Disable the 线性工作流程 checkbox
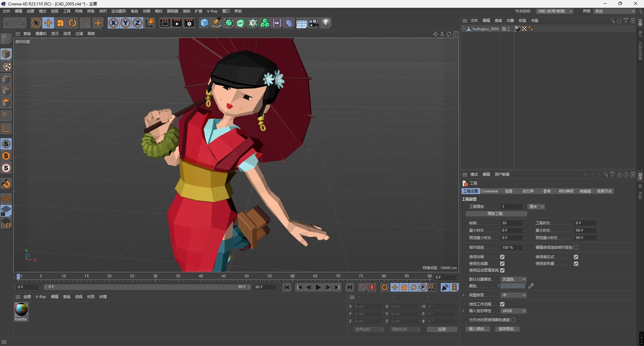 click(x=502, y=304)
